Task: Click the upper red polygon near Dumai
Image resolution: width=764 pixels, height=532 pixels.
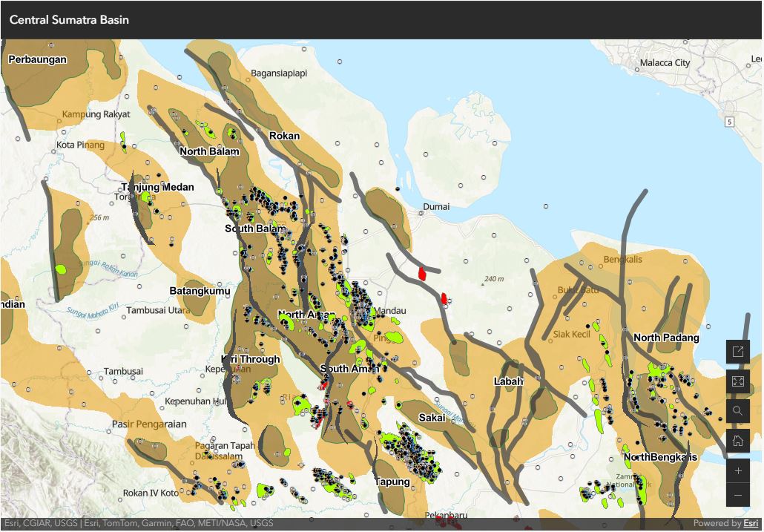Action: tap(422, 273)
